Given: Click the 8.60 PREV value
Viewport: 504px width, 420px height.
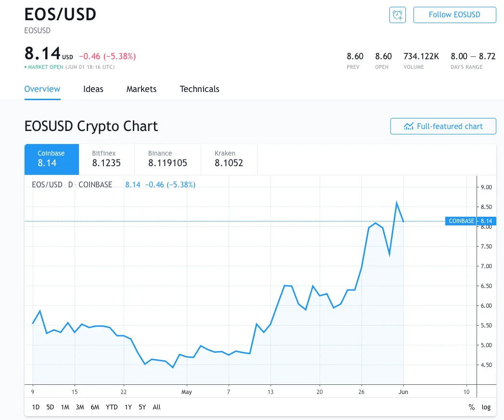Looking at the screenshot, I should pyautogui.click(x=355, y=56).
